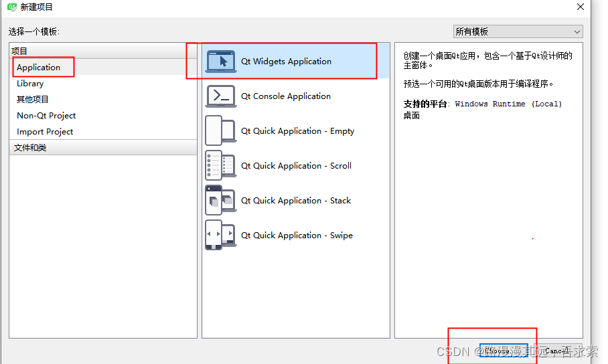Image resolution: width=608 pixels, height=364 pixels.
Task: Pick the Qt Quick Application Stack icon
Action: [x=220, y=201]
